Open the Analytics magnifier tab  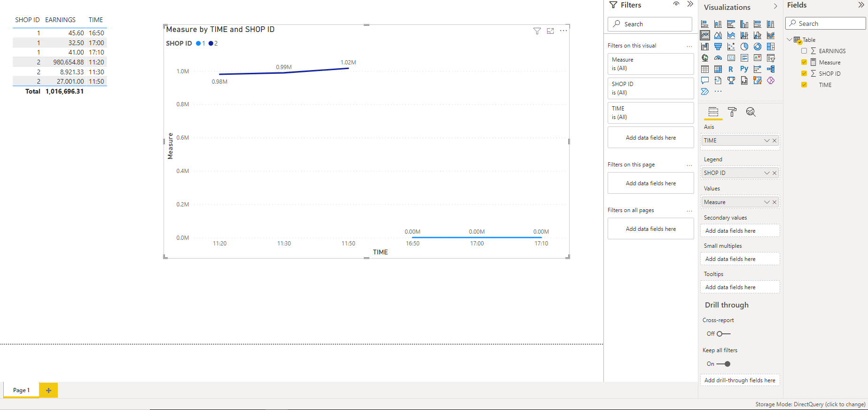coord(751,112)
